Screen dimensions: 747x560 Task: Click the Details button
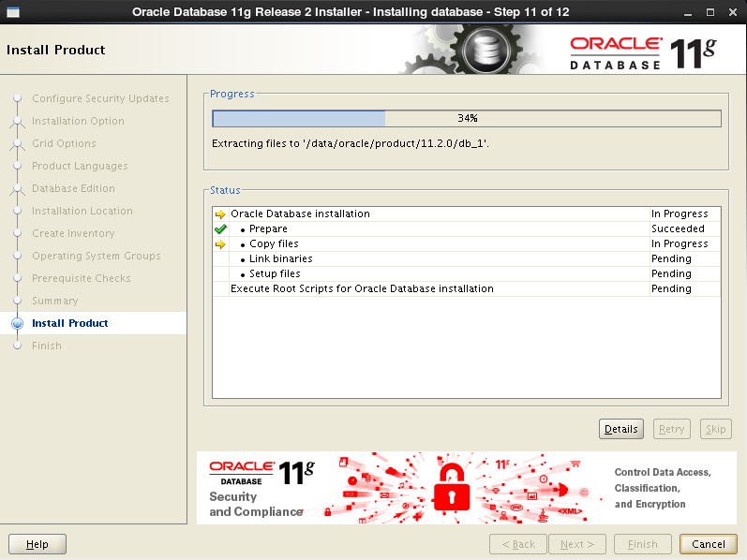(x=620, y=429)
